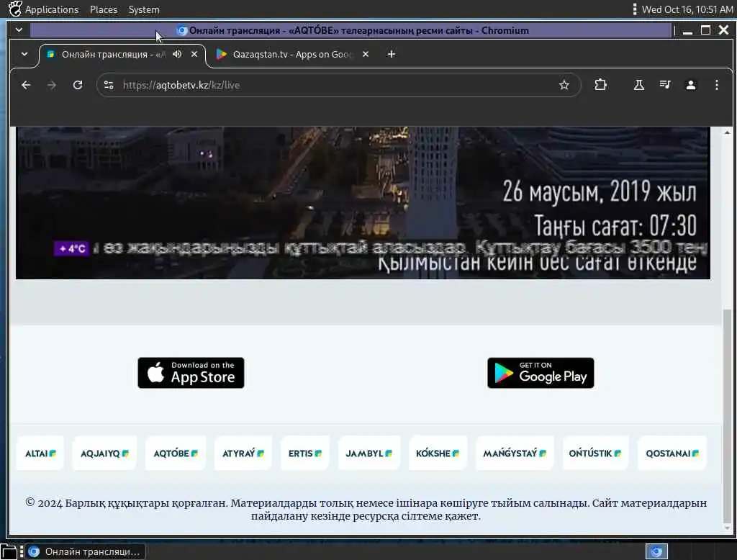The image size is (737, 560).
Task: Go back to the previous page
Action: click(x=27, y=85)
